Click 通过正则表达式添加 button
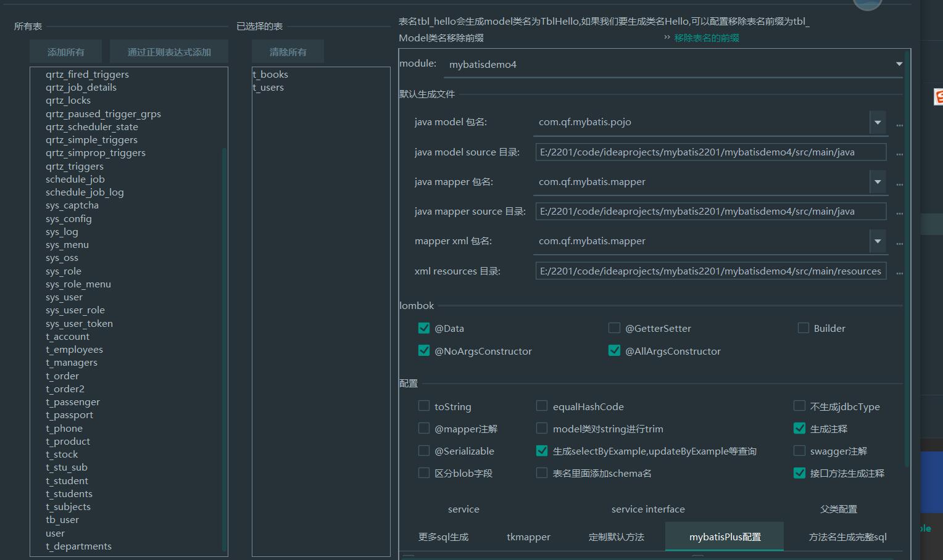 [169, 52]
